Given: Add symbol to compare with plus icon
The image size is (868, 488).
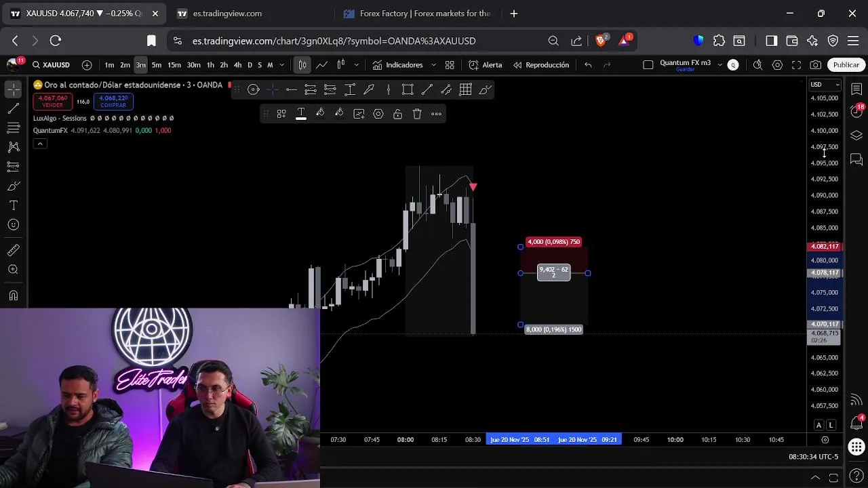Looking at the screenshot, I should click(87, 65).
